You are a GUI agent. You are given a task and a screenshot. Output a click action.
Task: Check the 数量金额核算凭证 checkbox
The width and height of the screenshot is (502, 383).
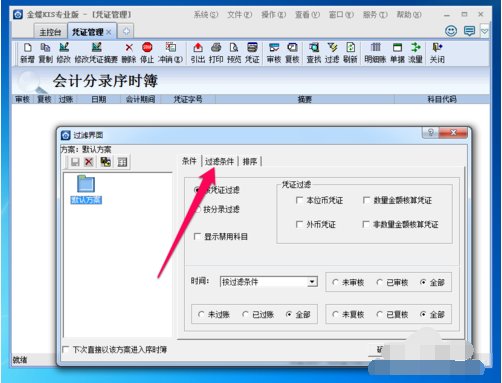coord(366,200)
